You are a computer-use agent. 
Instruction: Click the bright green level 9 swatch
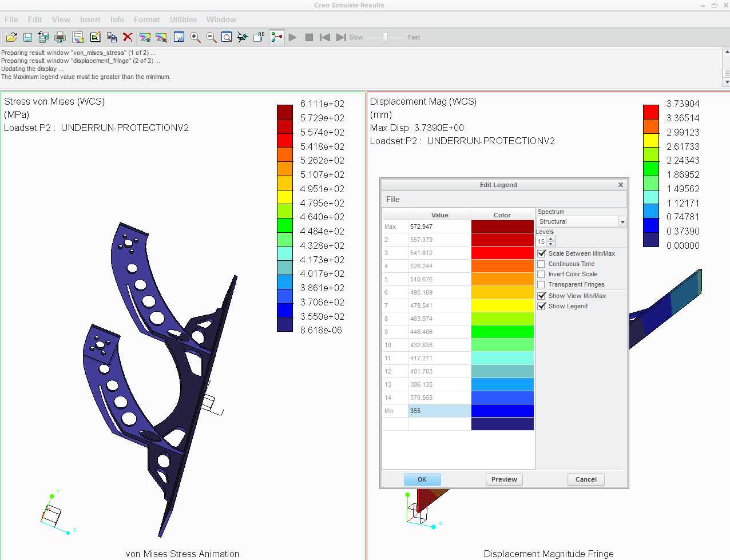(x=502, y=332)
